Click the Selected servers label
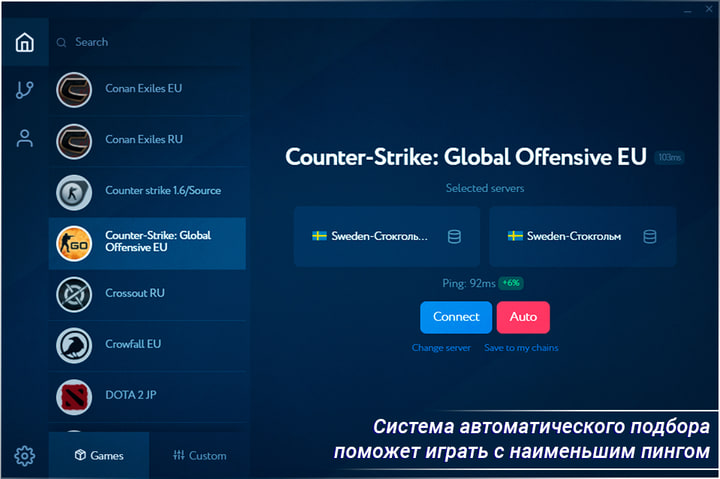The image size is (720, 479). [485, 188]
